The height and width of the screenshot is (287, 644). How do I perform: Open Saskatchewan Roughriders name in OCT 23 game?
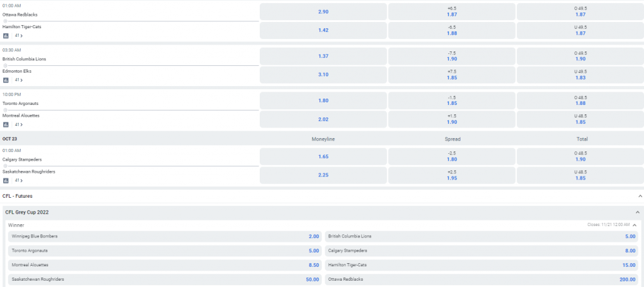[x=29, y=172]
